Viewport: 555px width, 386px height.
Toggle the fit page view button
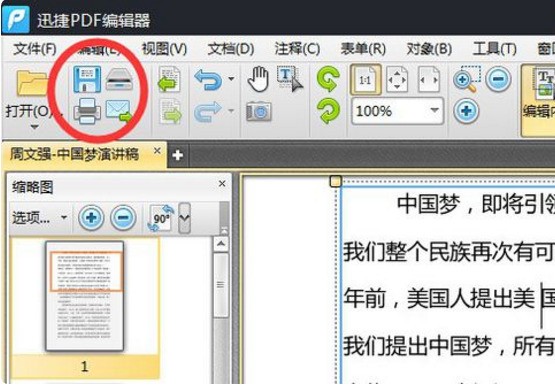click(x=397, y=80)
